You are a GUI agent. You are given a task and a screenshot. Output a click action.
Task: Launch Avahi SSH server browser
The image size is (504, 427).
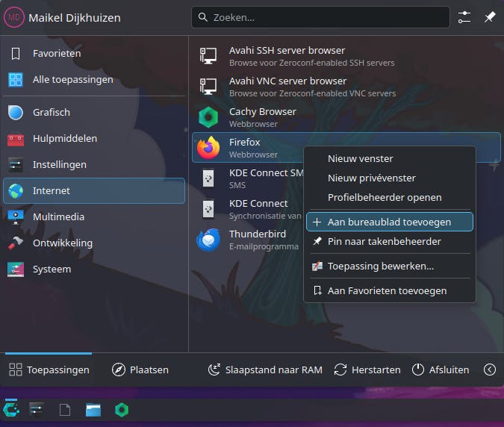[x=346, y=56]
